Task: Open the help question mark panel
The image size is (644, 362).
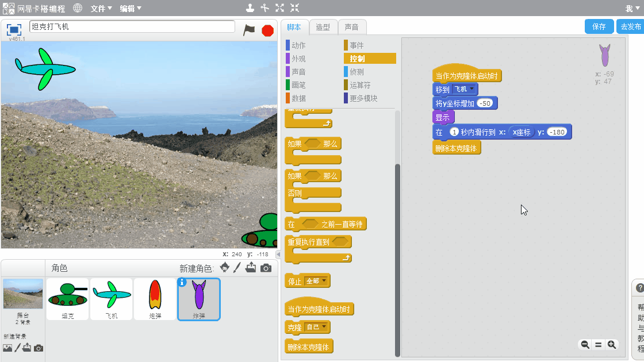Action: (639, 288)
